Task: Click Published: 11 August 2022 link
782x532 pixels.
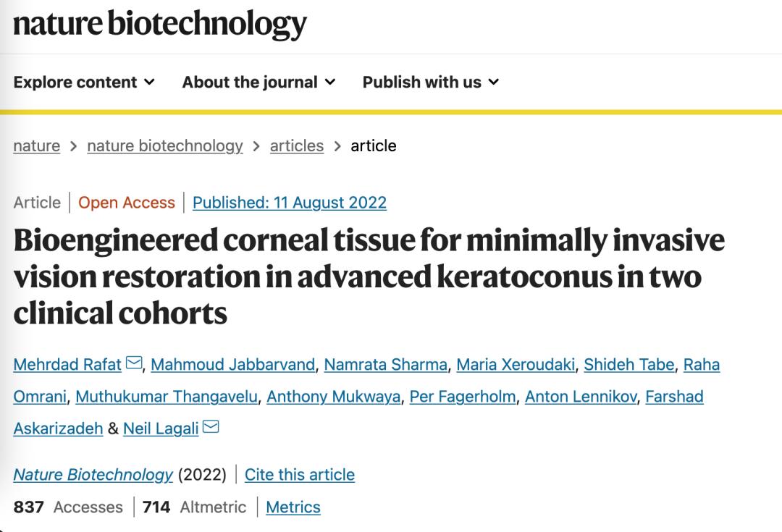Action: click(289, 203)
